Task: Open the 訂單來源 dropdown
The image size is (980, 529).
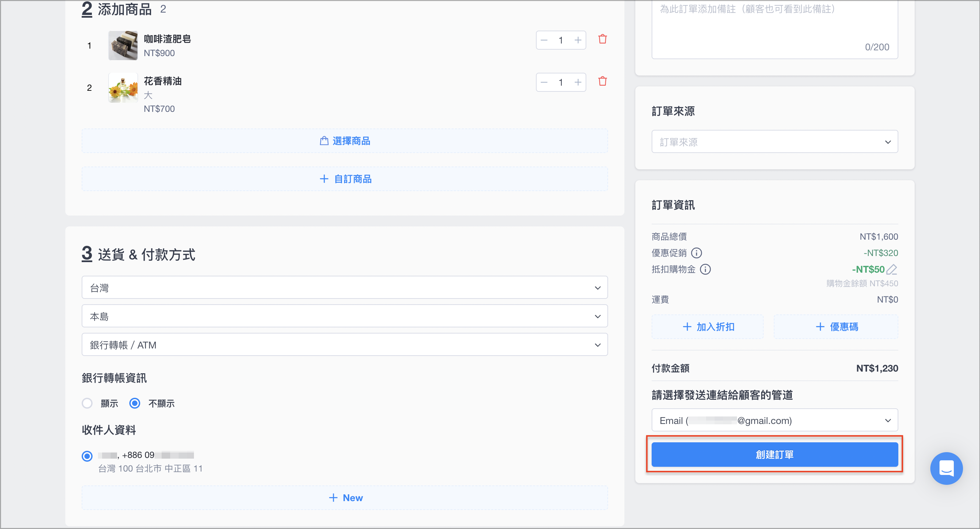Action: point(774,142)
